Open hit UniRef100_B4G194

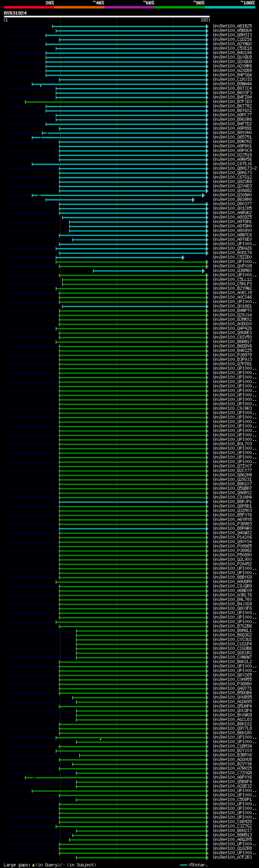tap(232, 53)
